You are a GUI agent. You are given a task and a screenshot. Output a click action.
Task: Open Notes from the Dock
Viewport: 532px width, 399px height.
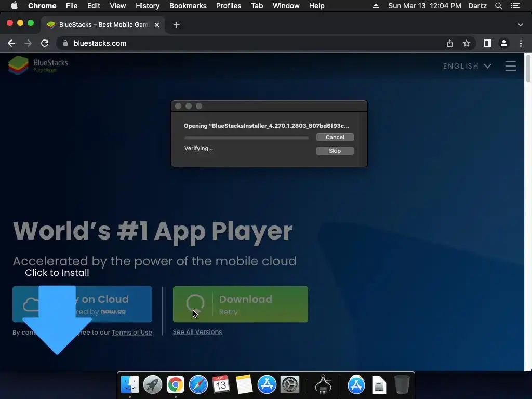244,385
